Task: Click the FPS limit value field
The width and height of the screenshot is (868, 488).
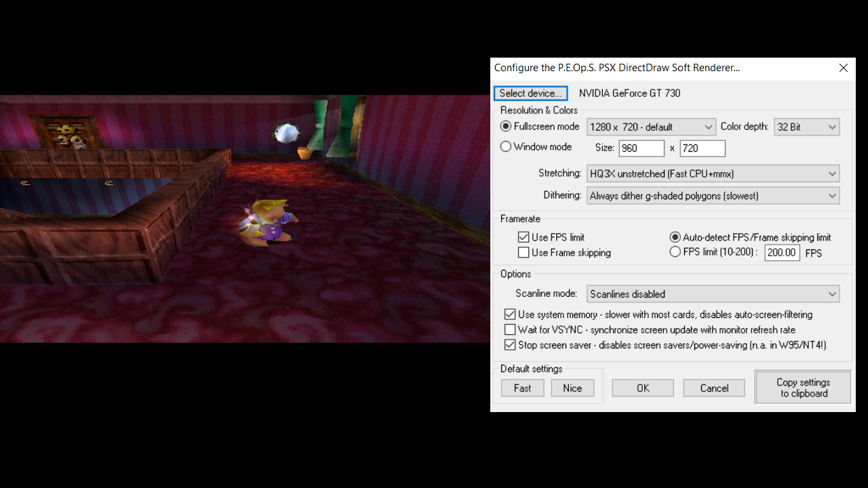Action: 782,253
